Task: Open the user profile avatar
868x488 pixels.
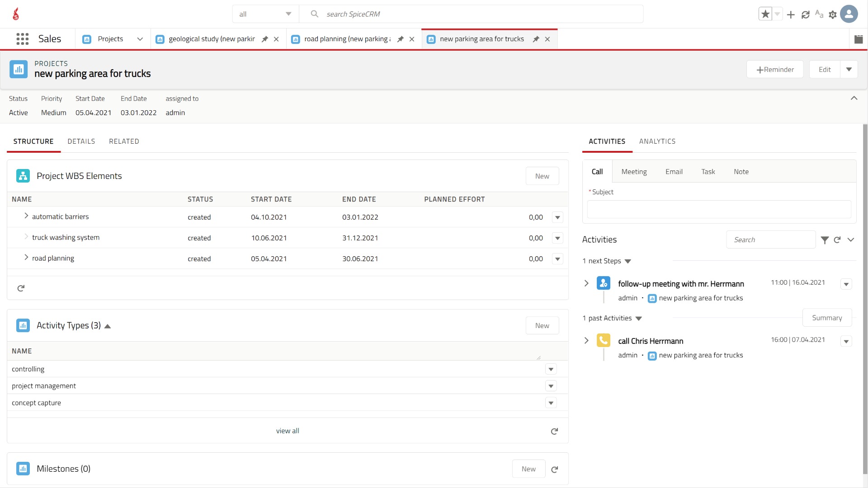Action: pos(849,14)
